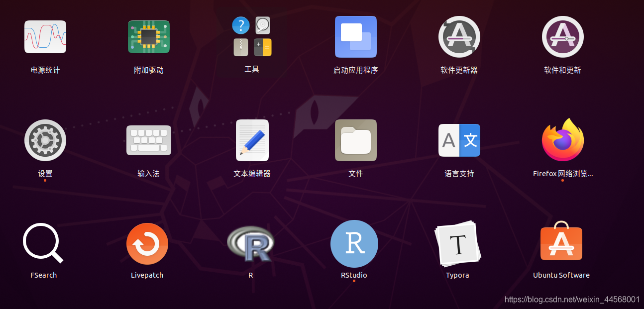This screenshot has height=309, width=644.
Task: Click the "文本编辑器" label text
Action: [x=252, y=174]
